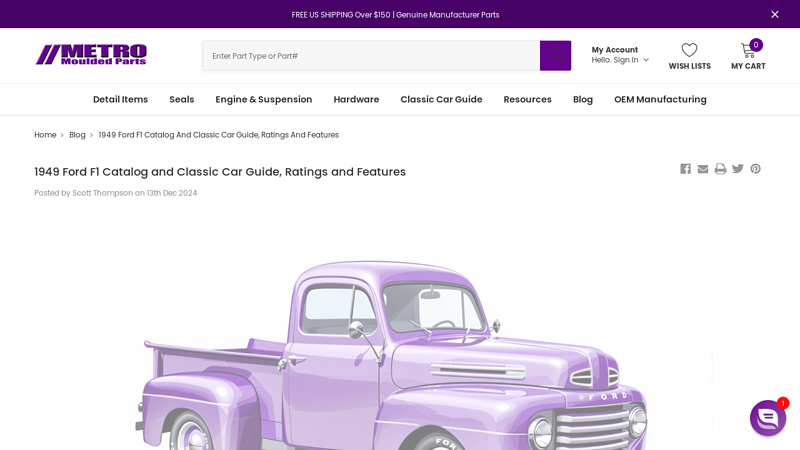The image size is (800, 450).
Task: Open the Resources menu
Action: (x=528, y=99)
